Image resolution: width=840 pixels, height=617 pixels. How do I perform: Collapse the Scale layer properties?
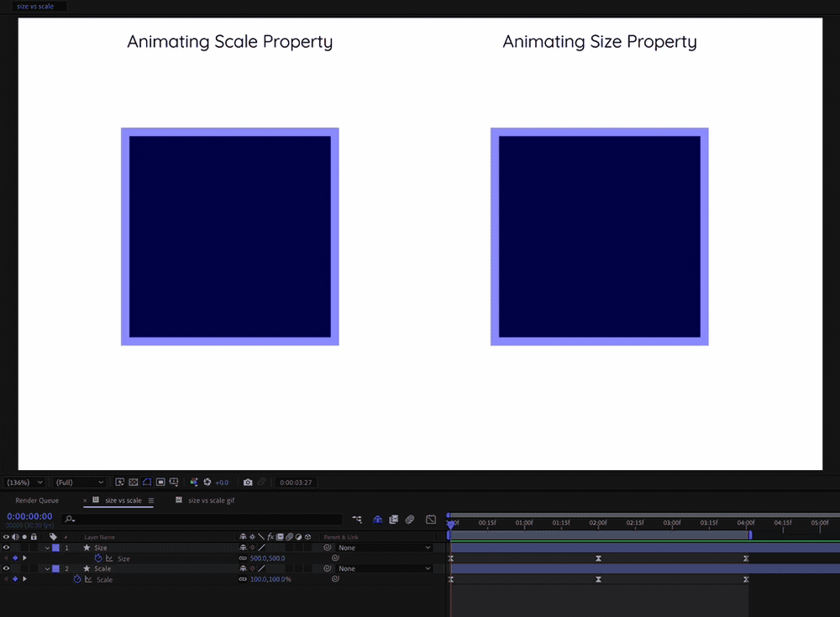coord(48,568)
